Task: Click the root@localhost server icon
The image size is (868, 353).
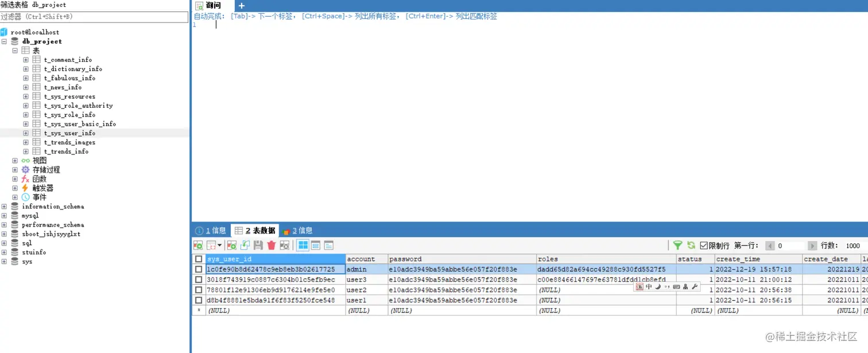Action: 4,32
